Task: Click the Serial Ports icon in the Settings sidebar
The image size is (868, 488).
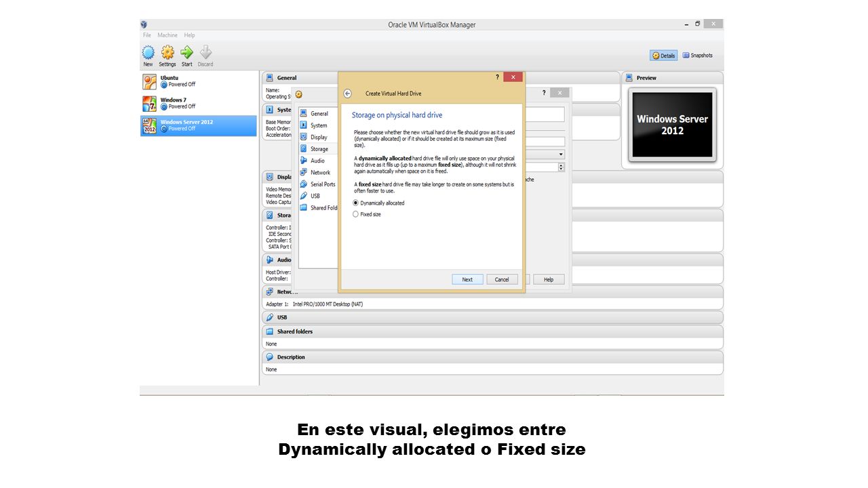Action: point(304,184)
